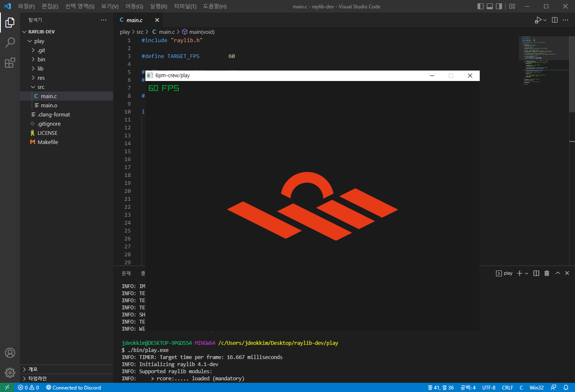Open the 터미널(T) menu
Image resolution: width=575 pixels, height=392 pixels.
pos(185,6)
